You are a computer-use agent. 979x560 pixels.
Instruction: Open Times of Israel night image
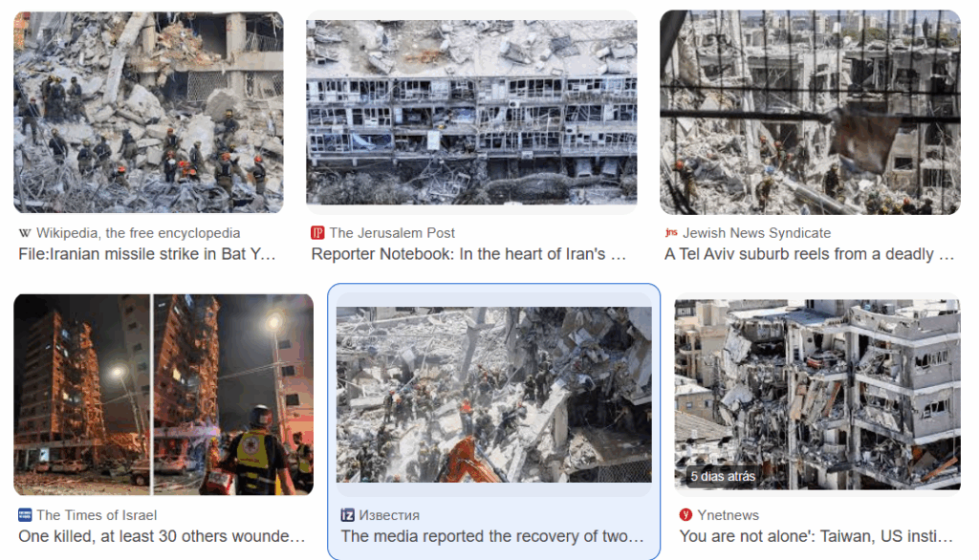pos(163,395)
